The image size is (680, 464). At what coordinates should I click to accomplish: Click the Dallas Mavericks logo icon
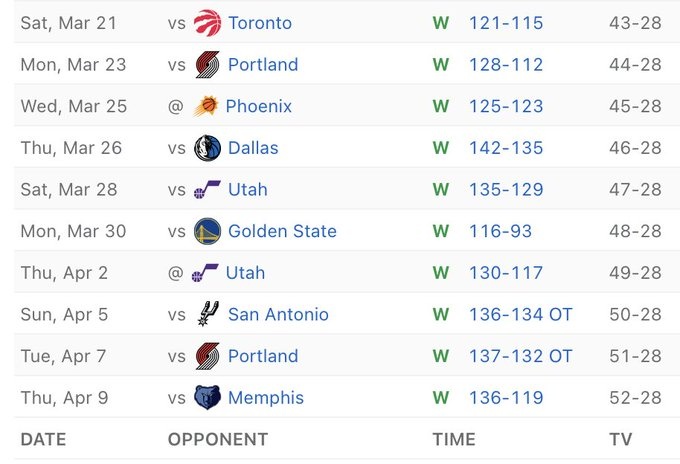coord(207,148)
